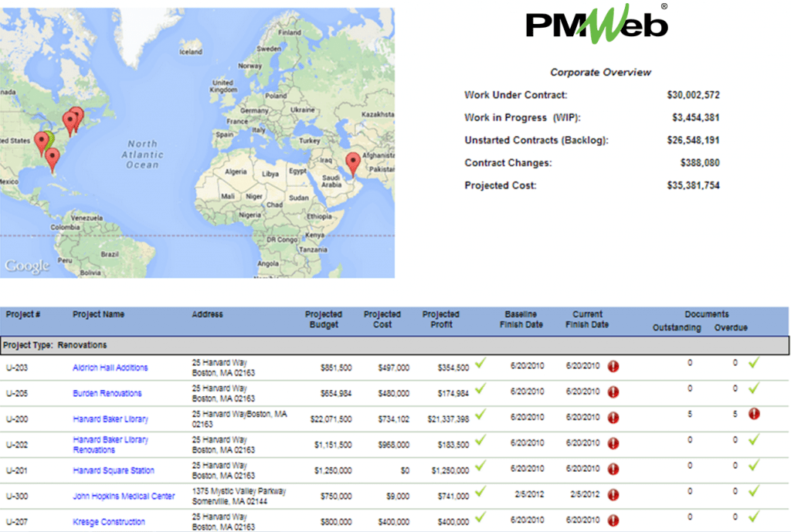Click the $21,337,398 projected profit cell
Screen dimensions: 791x532
click(448, 419)
